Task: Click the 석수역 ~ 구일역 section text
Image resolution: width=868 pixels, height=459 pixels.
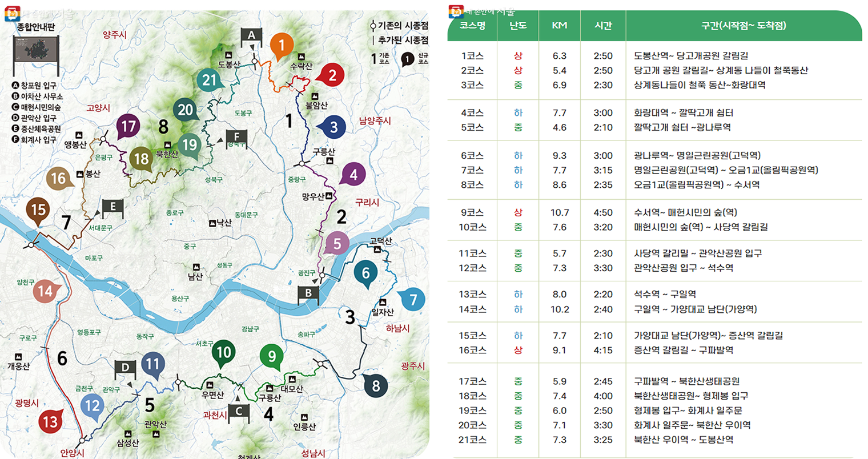Action: (665, 295)
